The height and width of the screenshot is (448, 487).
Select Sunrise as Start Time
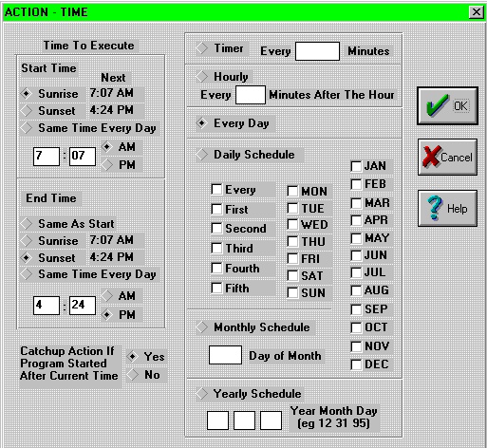(x=27, y=94)
